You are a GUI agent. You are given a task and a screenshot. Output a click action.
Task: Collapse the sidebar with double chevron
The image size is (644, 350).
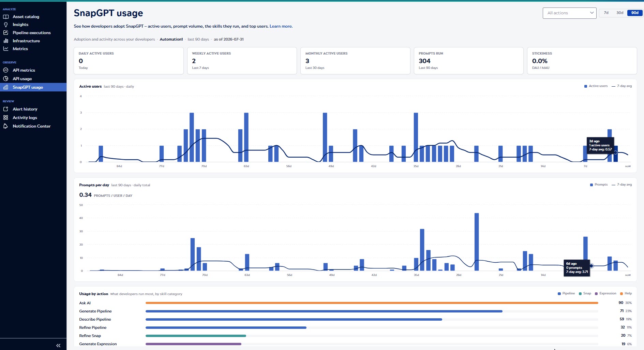pos(58,346)
